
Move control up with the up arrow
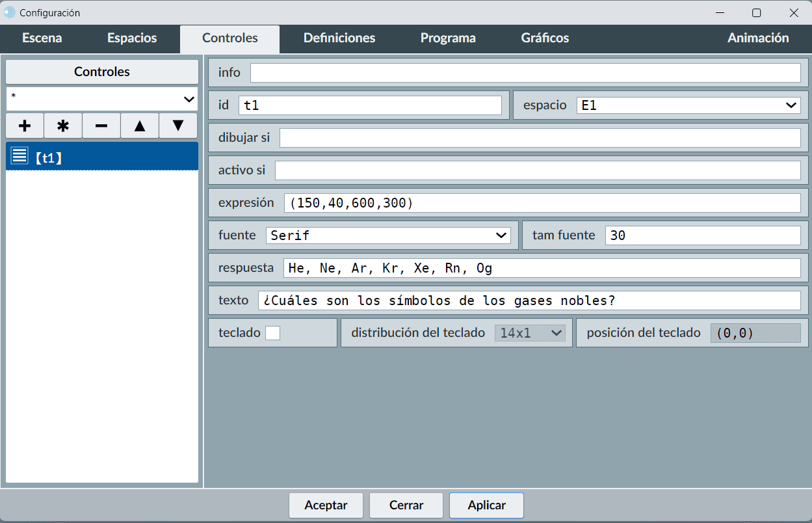coord(140,126)
